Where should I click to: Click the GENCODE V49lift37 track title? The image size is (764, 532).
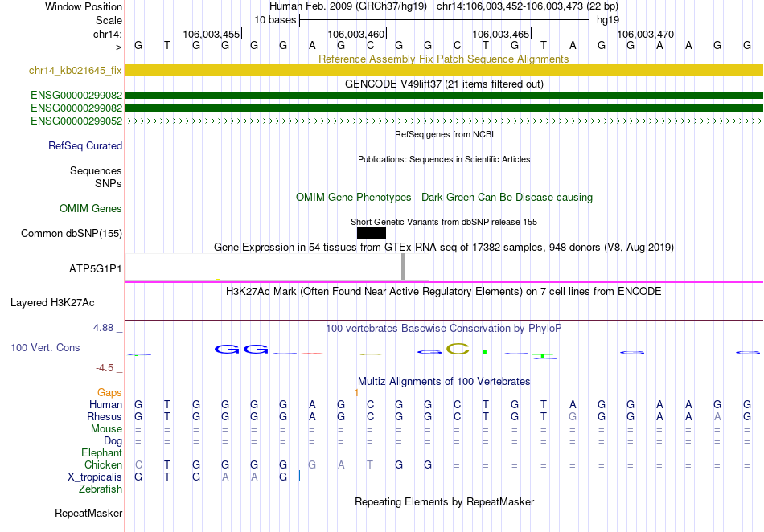coord(444,84)
